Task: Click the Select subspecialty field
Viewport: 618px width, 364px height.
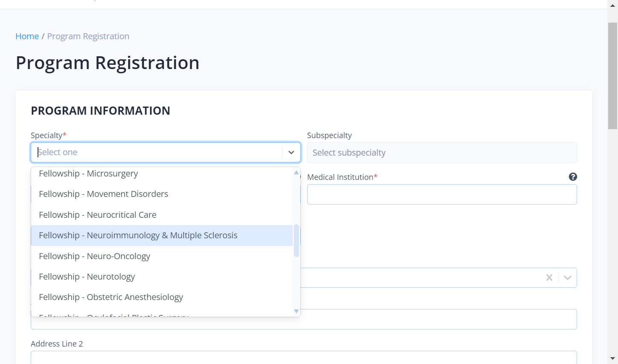Action: (x=442, y=153)
